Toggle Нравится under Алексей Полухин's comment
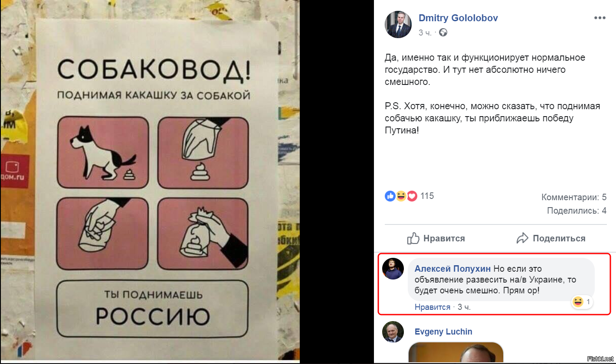616x364 pixels. [433, 307]
